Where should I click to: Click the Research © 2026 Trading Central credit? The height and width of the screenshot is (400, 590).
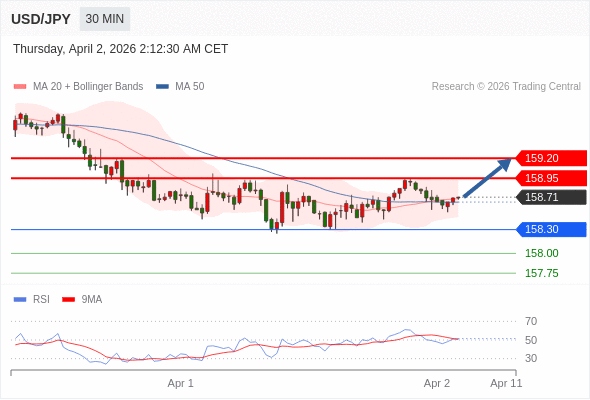pos(506,87)
